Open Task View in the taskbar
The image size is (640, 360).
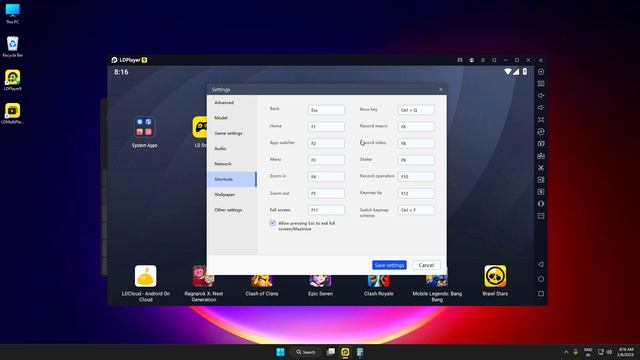click(x=331, y=352)
